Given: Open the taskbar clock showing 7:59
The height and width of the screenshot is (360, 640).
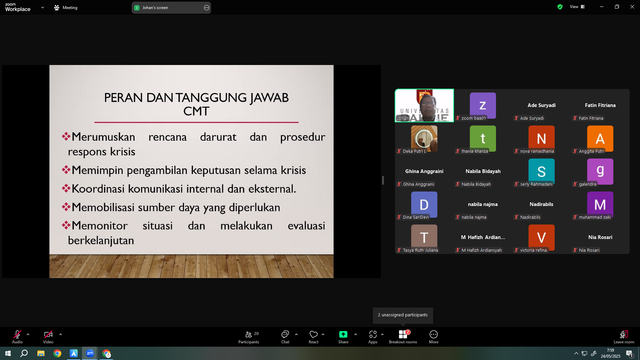Looking at the screenshot, I should click(x=611, y=353).
